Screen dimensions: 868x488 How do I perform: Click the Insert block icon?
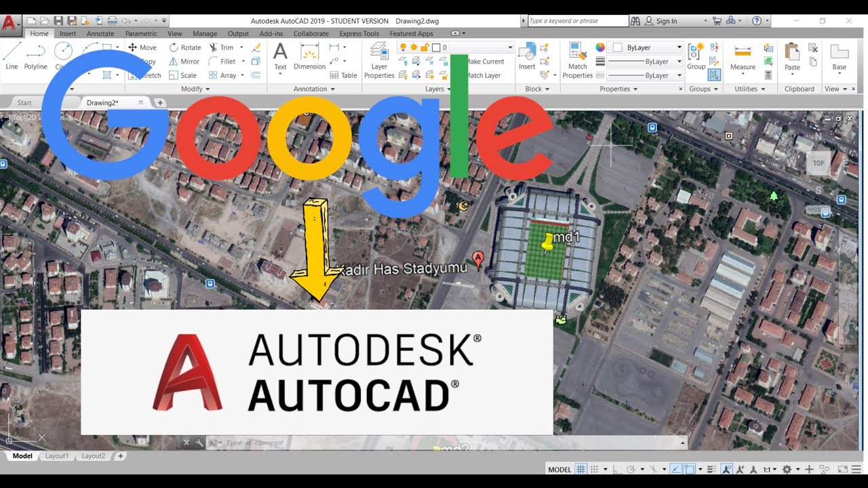pos(527,56)
